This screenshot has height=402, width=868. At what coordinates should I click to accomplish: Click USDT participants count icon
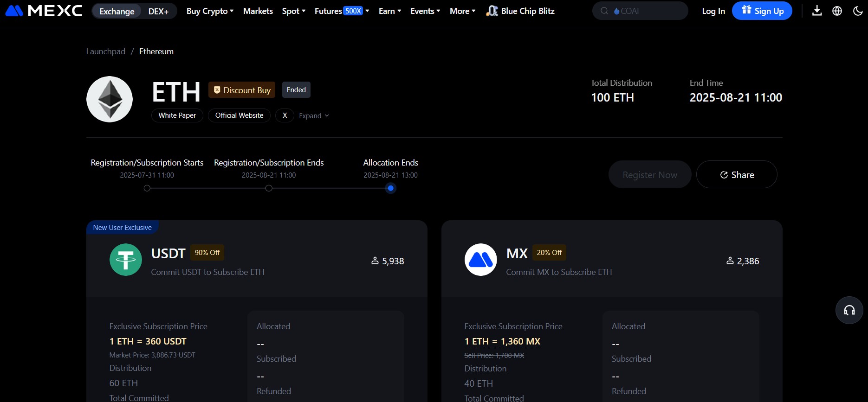pyautogui.click(x=375, y=261)
